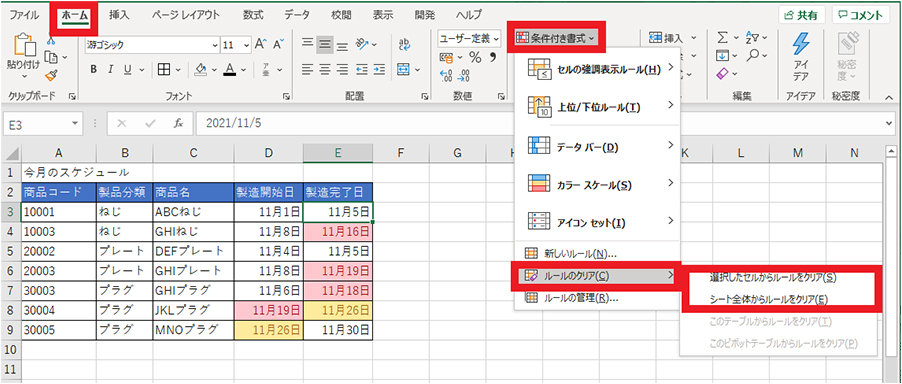Viewport: 902px width, 384px height.
Task: Click the select-all corner of the worksheet
Action: (x=11, y=153)
